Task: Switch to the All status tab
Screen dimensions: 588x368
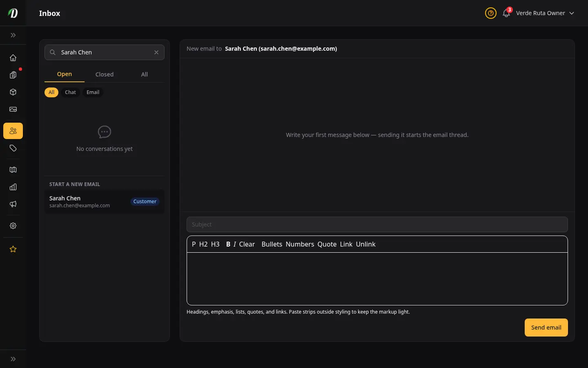Action: (145, 74)
